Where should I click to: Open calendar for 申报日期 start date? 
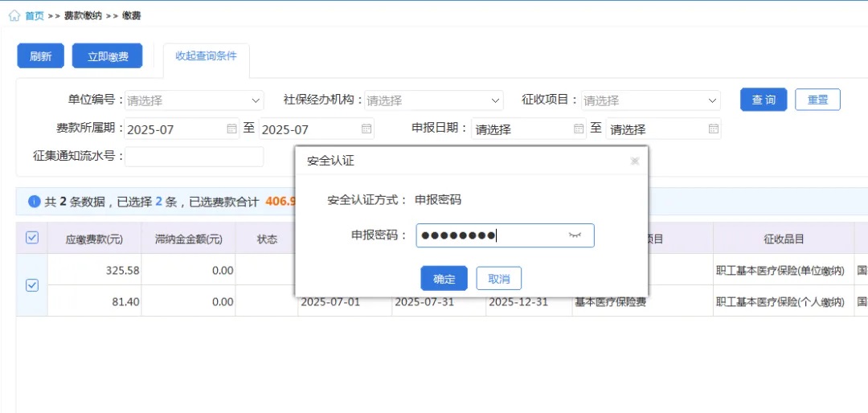pyautogui.click(x=579, y=129)
